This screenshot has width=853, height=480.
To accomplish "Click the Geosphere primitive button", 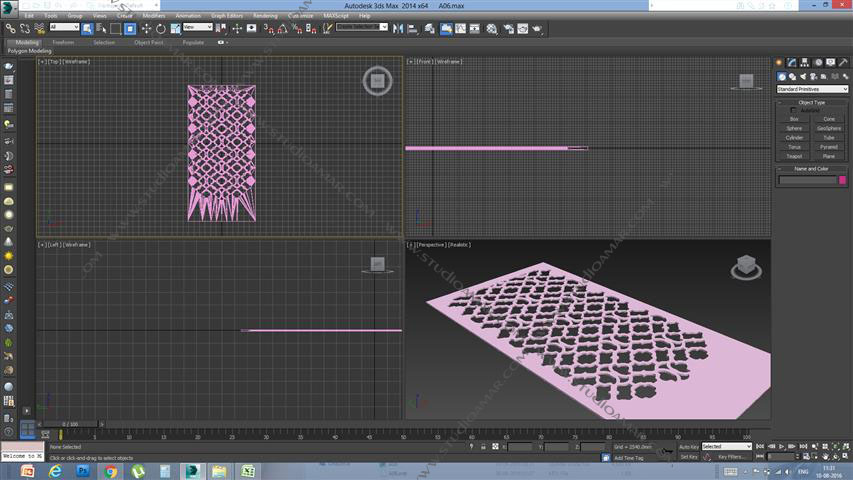I will pos(829,128).
